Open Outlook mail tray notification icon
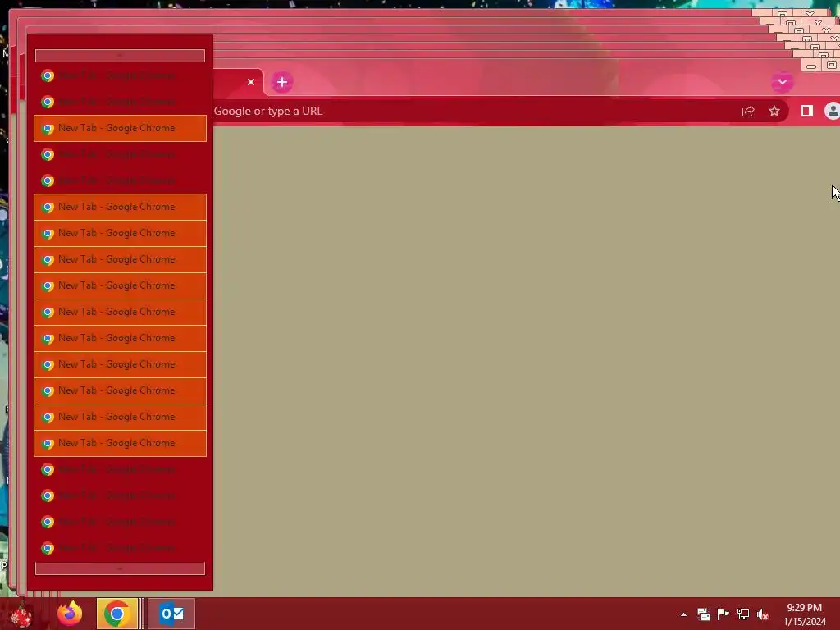The height and width of the screenshot is (630, 840). pyautogui.click(x=703, y=614)
